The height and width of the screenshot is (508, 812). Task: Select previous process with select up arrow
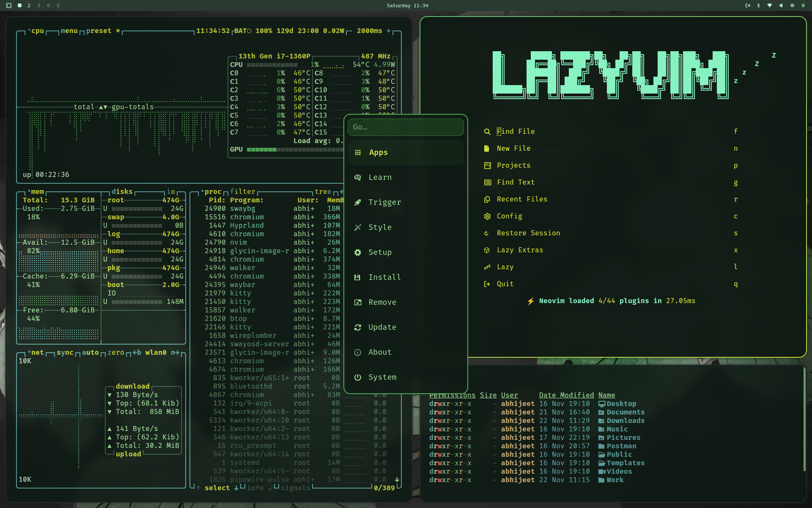click(x=198, y=488)
